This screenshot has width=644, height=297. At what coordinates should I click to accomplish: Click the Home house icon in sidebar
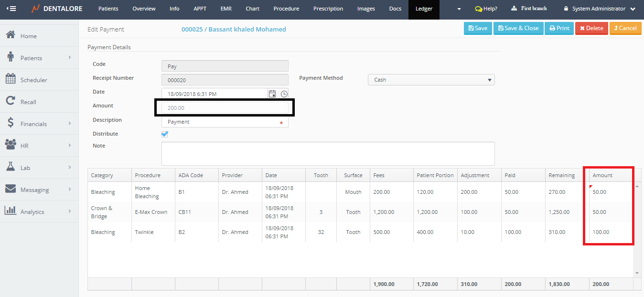coord(11,35)
